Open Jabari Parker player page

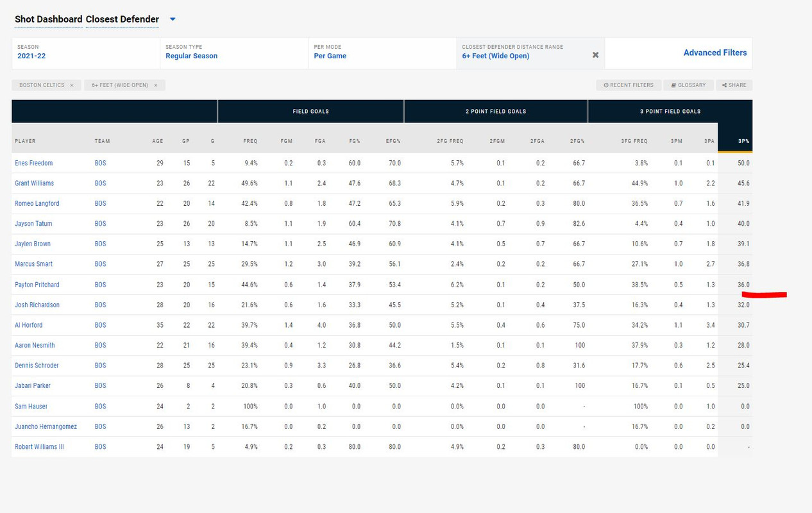point(33,385)
